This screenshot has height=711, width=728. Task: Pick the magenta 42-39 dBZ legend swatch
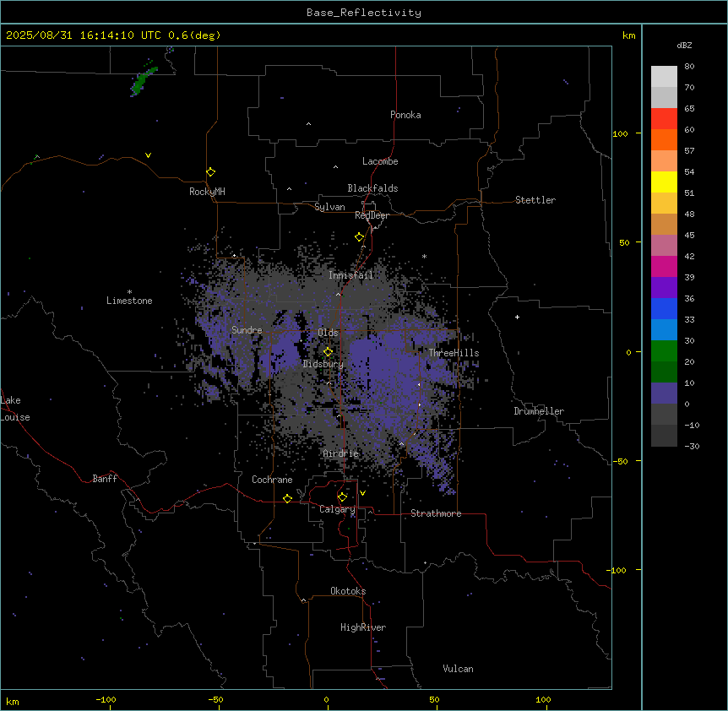click(664, 266)
